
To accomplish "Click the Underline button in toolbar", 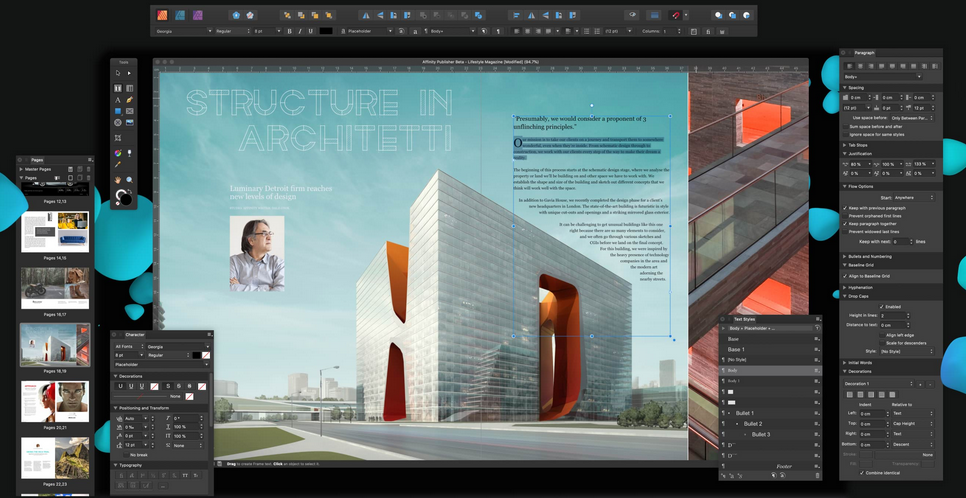I will (x=310, y=31).
